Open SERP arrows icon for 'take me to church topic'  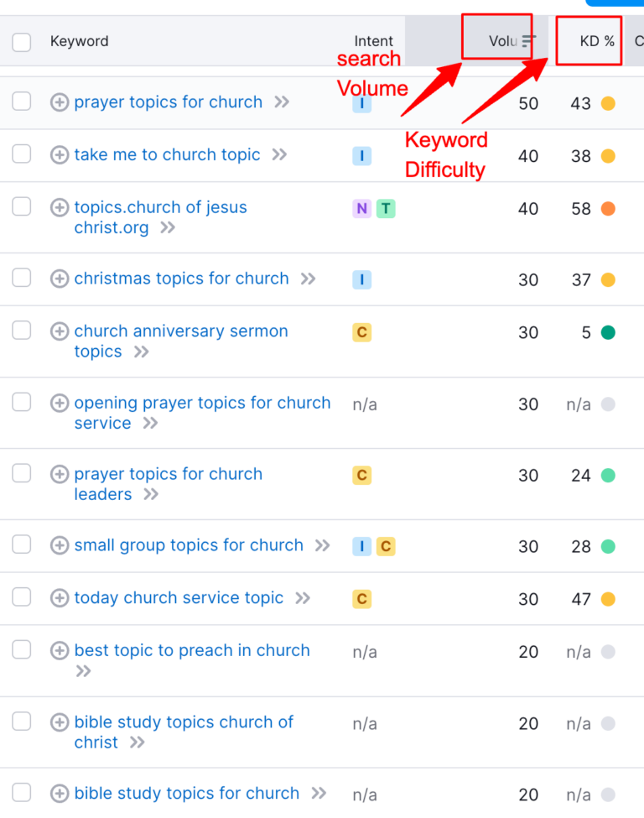[x=280, y=154]
